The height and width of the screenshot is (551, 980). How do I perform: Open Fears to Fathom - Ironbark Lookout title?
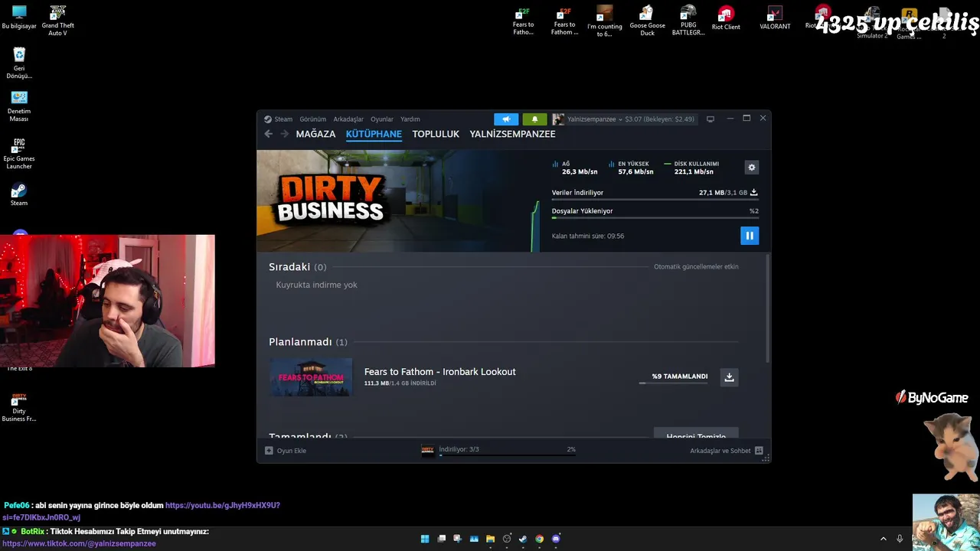click(440, 372)
